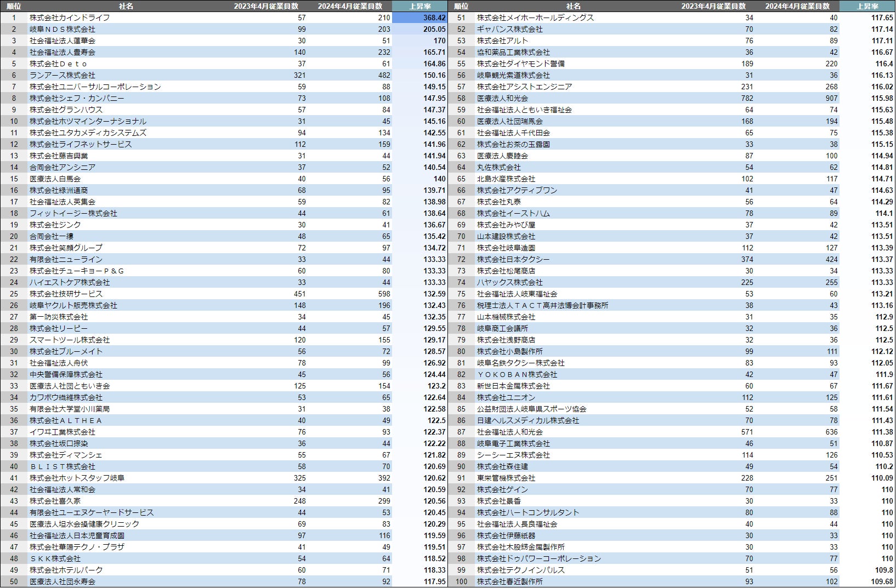
Task: Select the 株式会社ホットスタッフ岐阜 cell
Action: click(x=77, y=478)
